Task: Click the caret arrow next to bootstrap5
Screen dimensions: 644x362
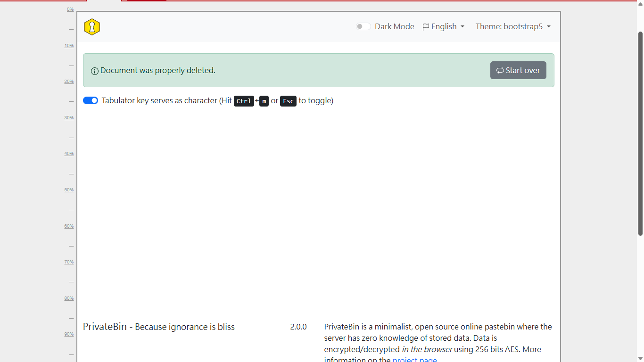Action: (549, 27)
